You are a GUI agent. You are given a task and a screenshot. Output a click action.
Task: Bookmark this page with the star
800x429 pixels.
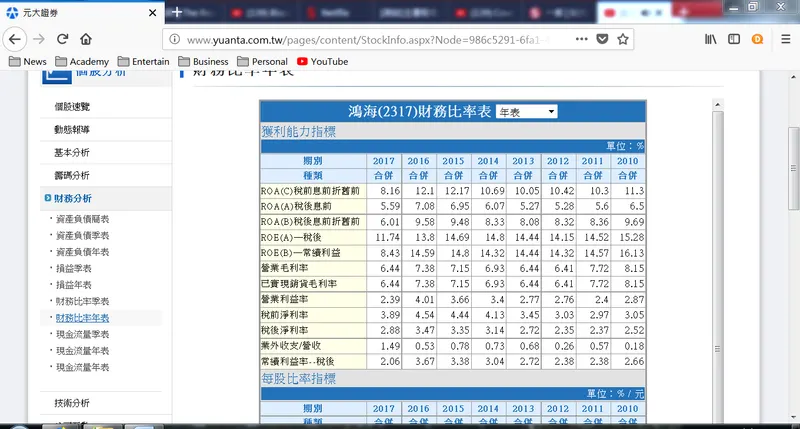(x=623, y=39)
